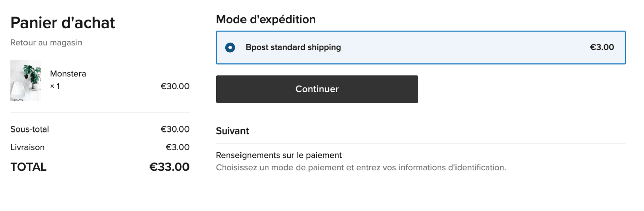Click the Mode d'expédition heading

tap(266, 19)
